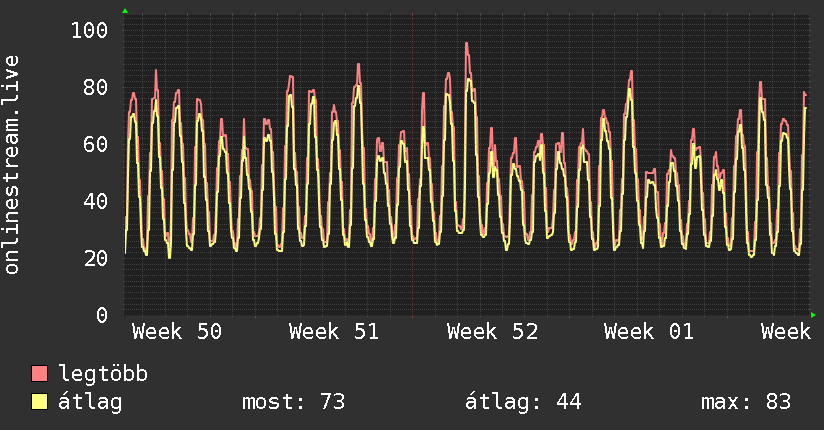The width and height of the screenshot is (824, 430).
Task: Click the 'átlag: 44' statistic value
Action: (523, 403)
